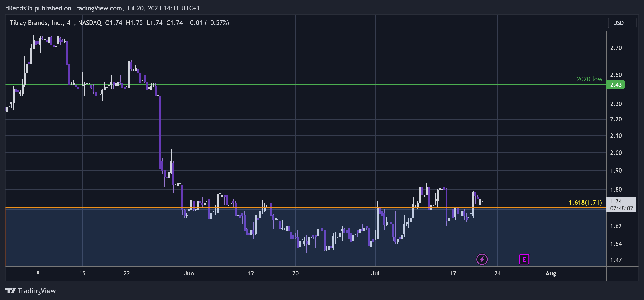The height and width of the screenshot is (300, 644).
Task: Click the 24 date label on time axis
Action: point(497,274)
